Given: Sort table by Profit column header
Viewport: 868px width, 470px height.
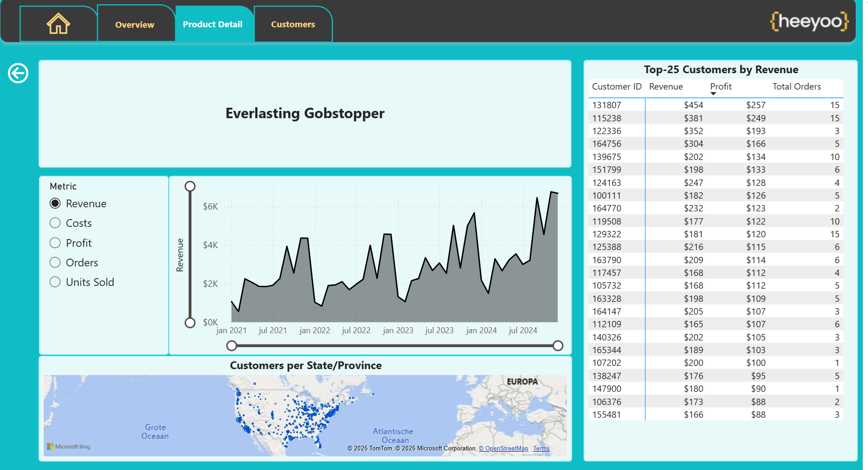Looking at the screenshot, I should pos(721,86).
